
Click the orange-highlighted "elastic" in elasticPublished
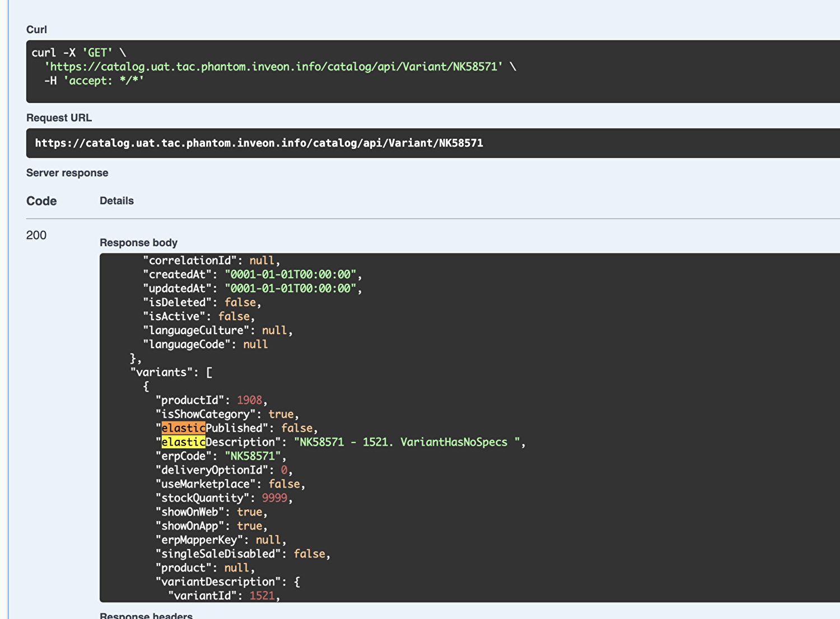point(183,428)
